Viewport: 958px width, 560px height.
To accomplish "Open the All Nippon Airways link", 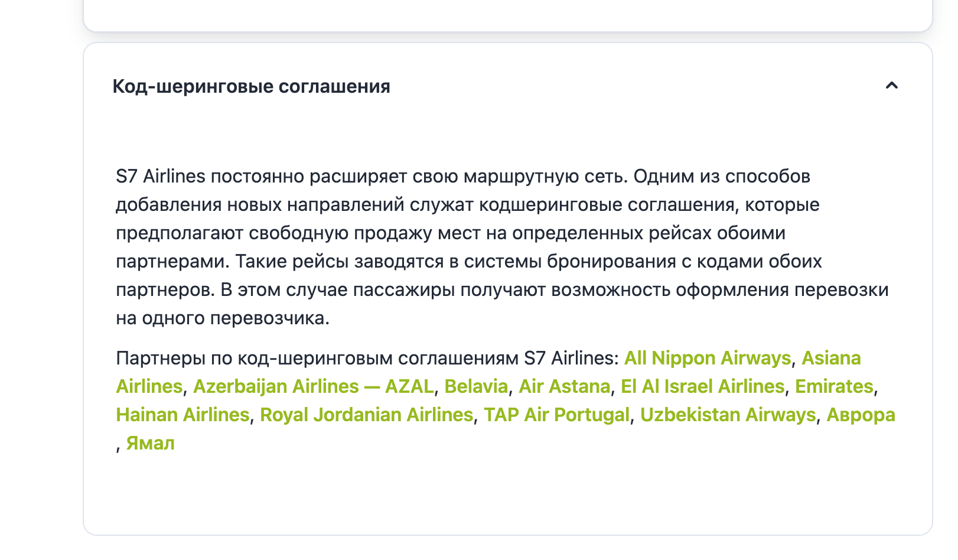I will click(707, 358).
